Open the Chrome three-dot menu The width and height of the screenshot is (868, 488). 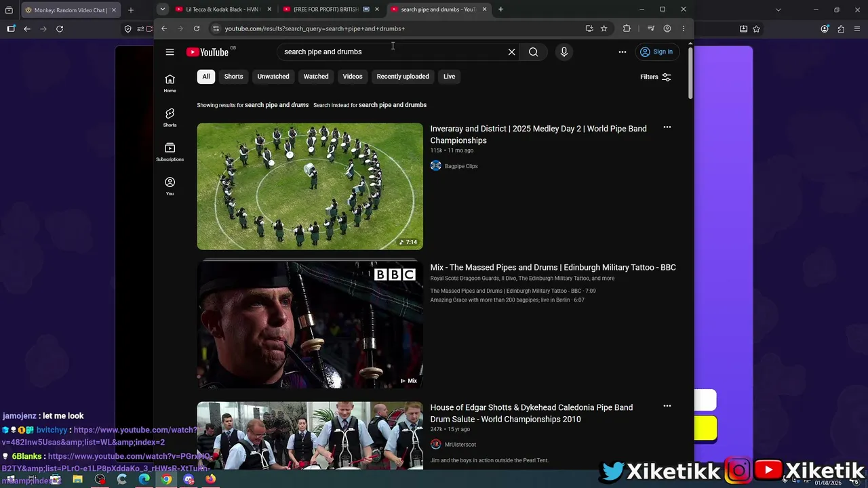point(684,28)
